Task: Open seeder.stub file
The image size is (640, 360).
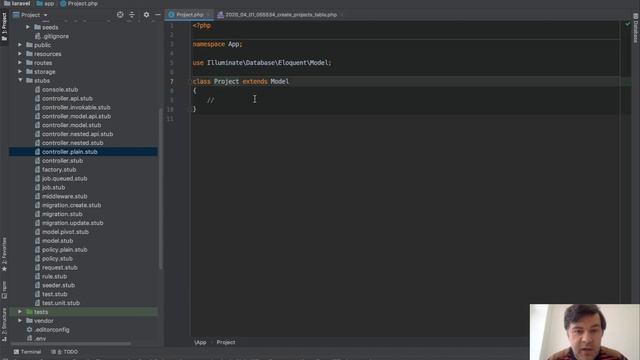Action: 58,285
